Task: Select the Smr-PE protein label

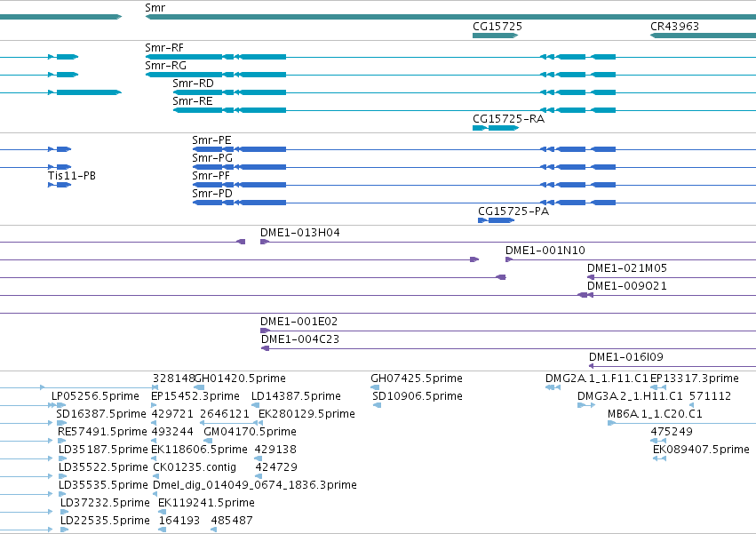Action: pos(211,140)
